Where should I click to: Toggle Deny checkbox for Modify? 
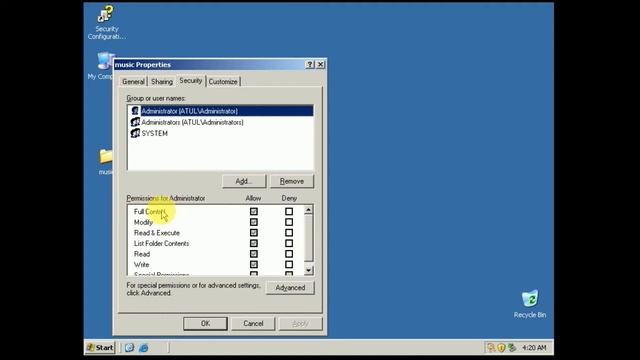pyautogui.click(x=289, y=222)
